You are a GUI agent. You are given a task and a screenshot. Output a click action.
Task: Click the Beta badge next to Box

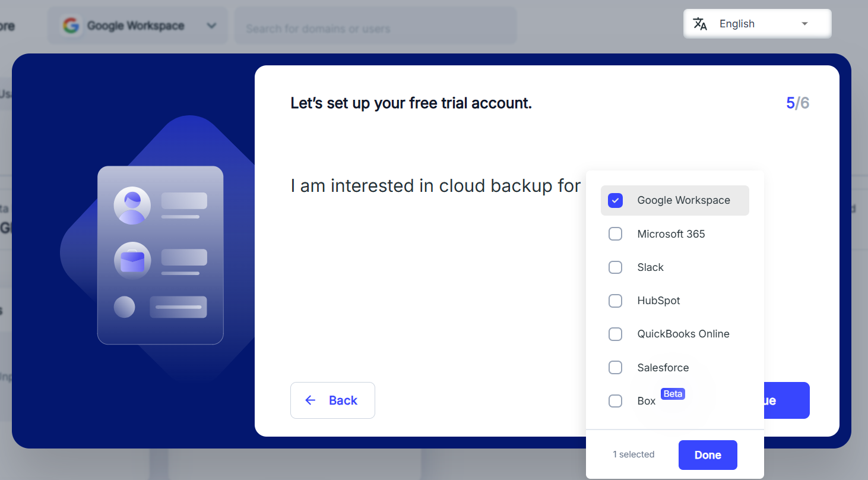pos(673,394)
